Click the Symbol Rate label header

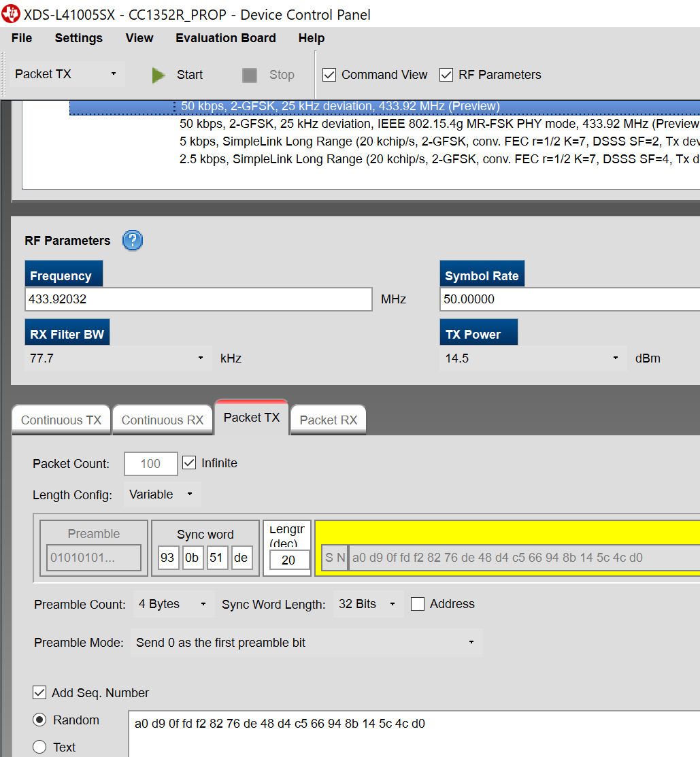[x=482, y=273]
